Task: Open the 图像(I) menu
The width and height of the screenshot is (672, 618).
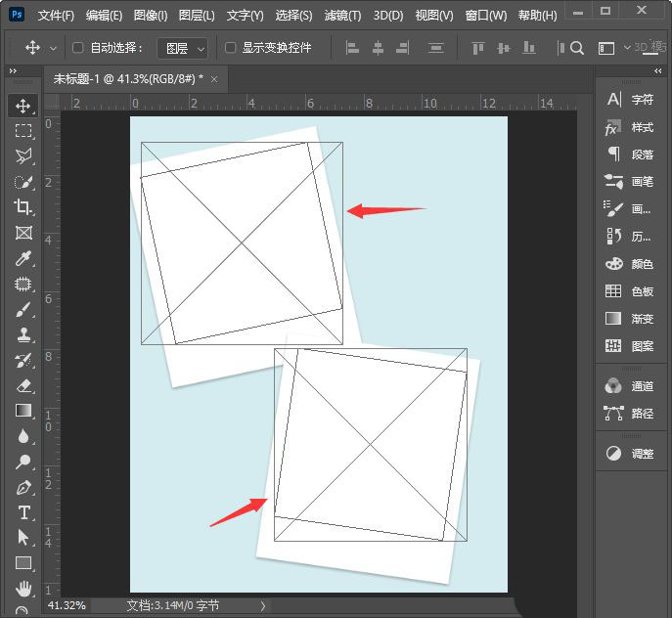Action: point(151,16)
